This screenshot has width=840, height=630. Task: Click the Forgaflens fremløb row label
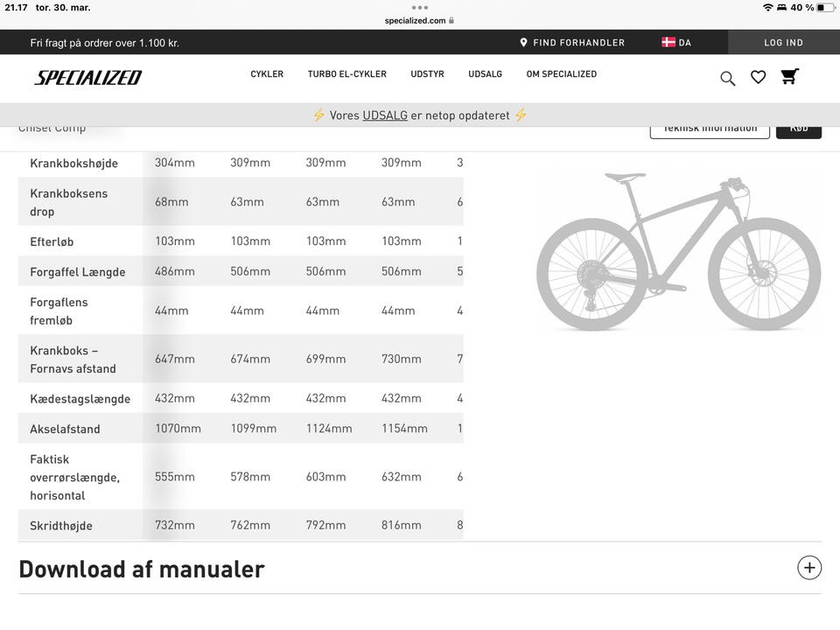(59, 311)
